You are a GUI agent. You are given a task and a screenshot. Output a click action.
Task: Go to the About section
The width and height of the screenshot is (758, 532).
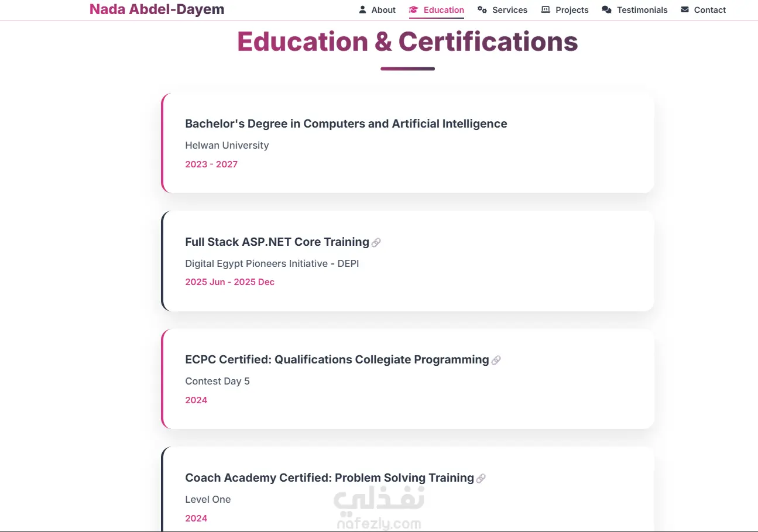point(383,10)
